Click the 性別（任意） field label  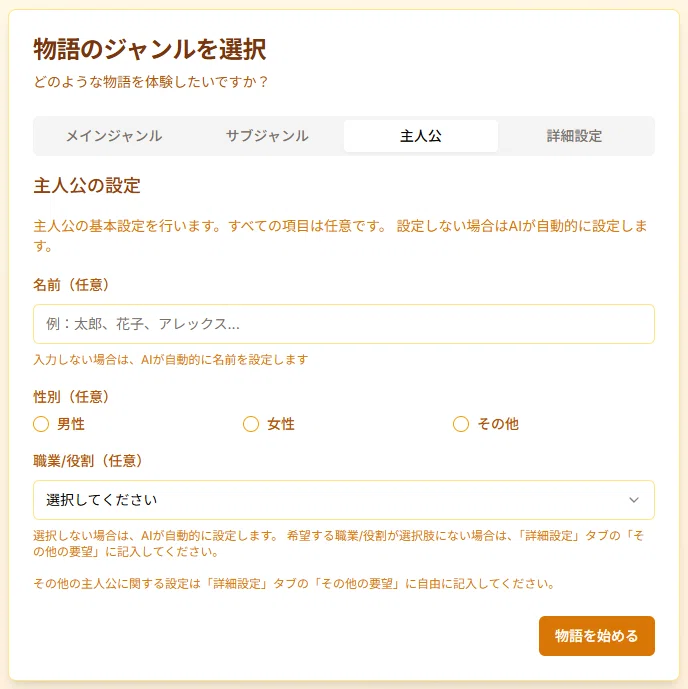click(71, 397)
